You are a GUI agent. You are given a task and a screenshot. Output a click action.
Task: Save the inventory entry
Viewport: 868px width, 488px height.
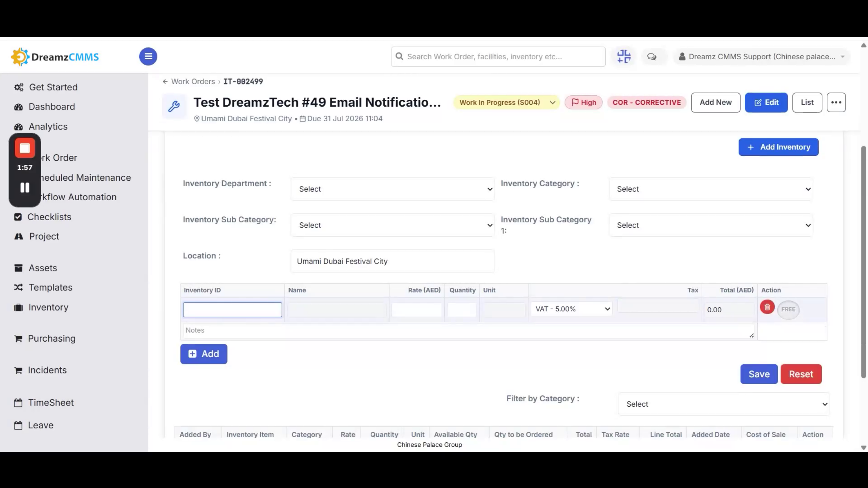(x=759, y=374)
